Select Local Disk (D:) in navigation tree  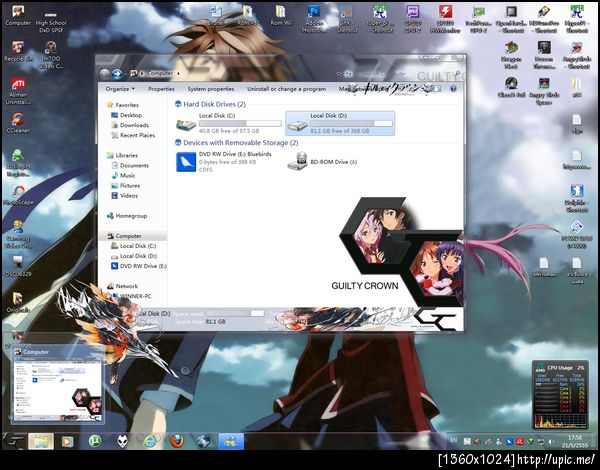click(x=138, y=256)
